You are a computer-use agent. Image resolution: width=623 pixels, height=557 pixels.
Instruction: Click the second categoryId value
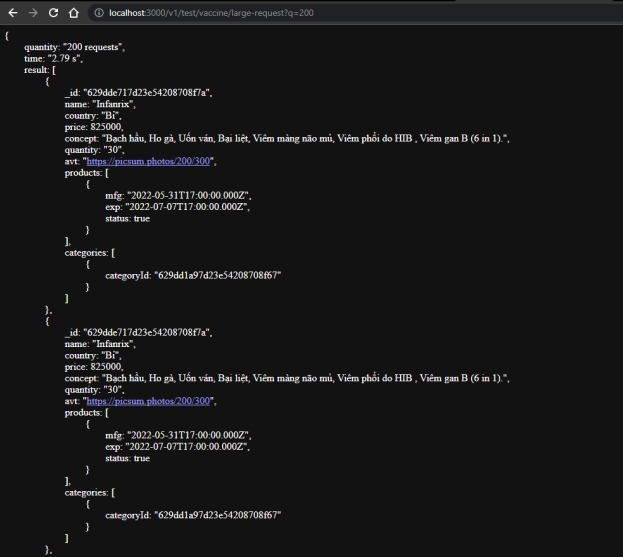pos(218,515)
